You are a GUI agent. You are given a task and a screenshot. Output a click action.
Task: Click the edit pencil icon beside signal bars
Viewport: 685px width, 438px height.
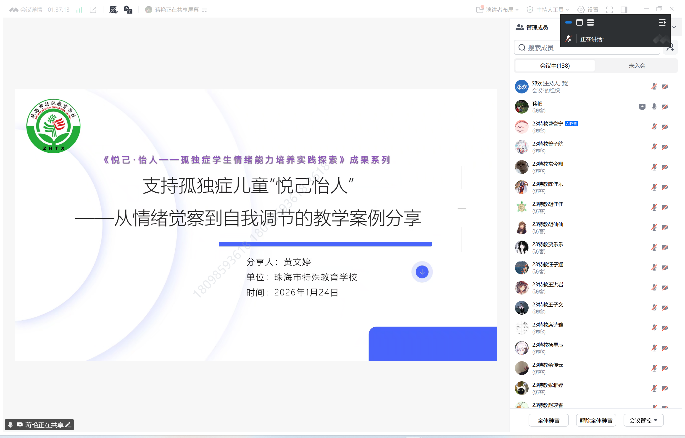click(x=93, y=10)
